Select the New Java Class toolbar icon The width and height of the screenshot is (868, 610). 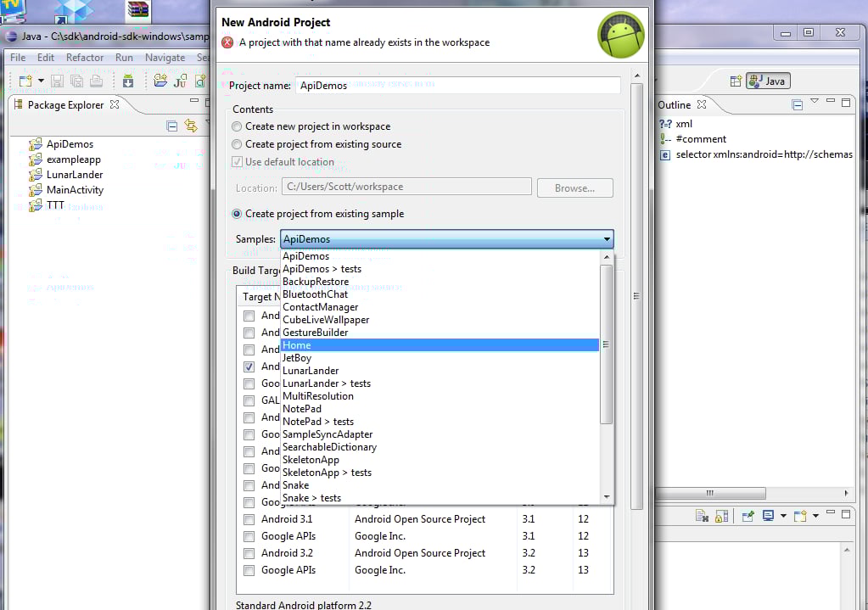pos(199,81)
